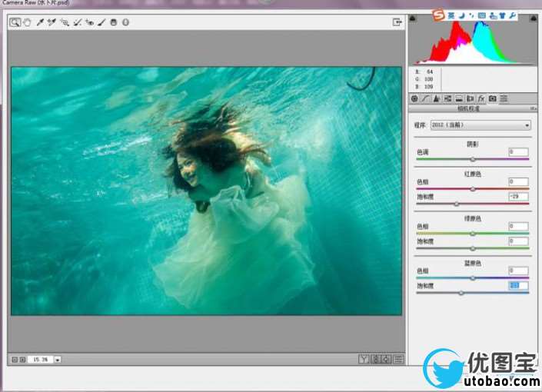Viewport: 542px width, 392px height.
Task: Click the underwater photo preview image
Action: pyautogui.click(x=206, y=191)
